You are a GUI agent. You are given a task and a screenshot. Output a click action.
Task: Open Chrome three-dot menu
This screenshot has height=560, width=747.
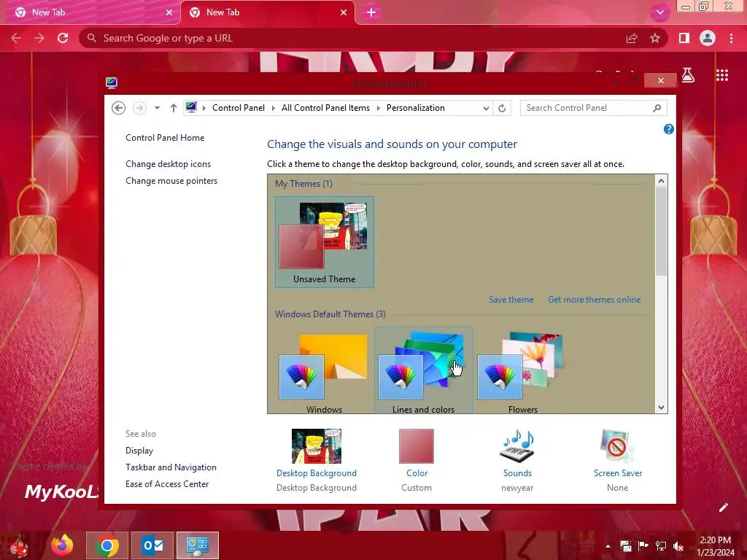[x=731, y=38]
